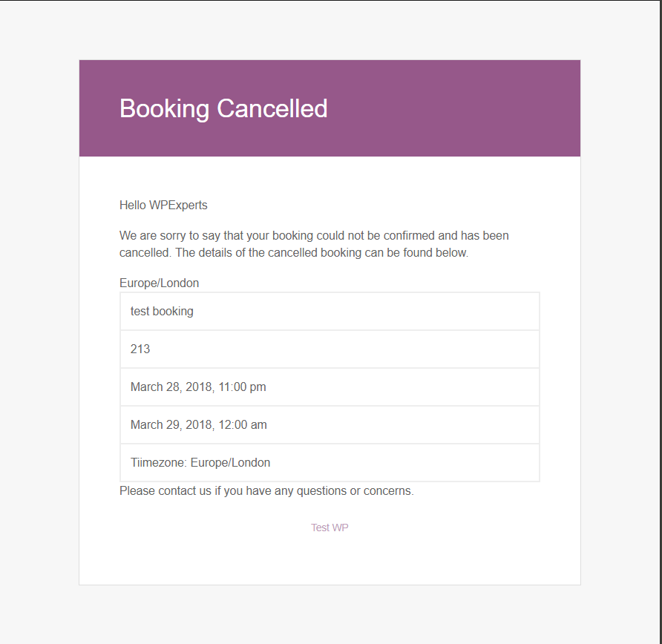Click the "Europe/London" label above the table

[159, 283]
